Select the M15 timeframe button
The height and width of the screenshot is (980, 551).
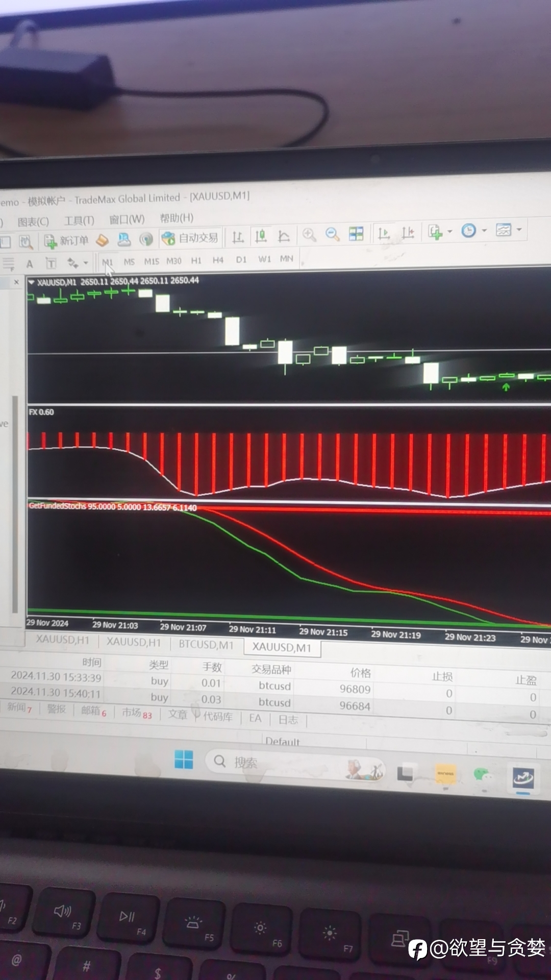pyautogui.click(x=152, y=261)
